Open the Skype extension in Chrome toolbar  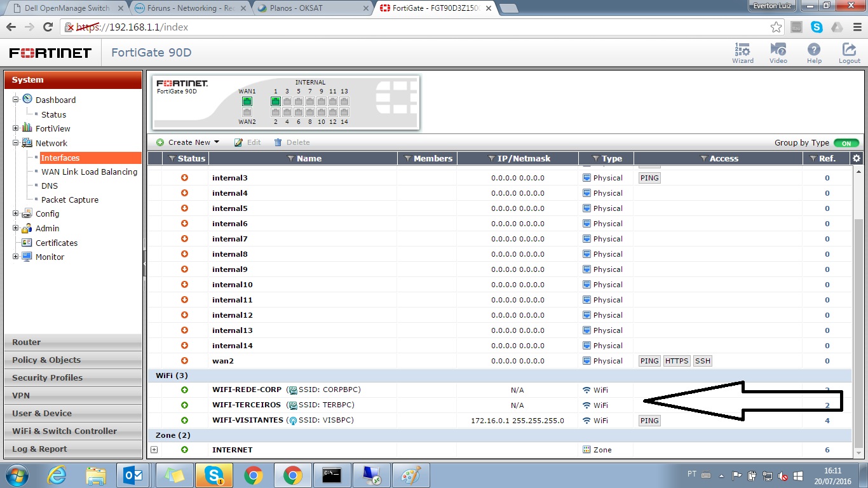[x=817, y=27]
